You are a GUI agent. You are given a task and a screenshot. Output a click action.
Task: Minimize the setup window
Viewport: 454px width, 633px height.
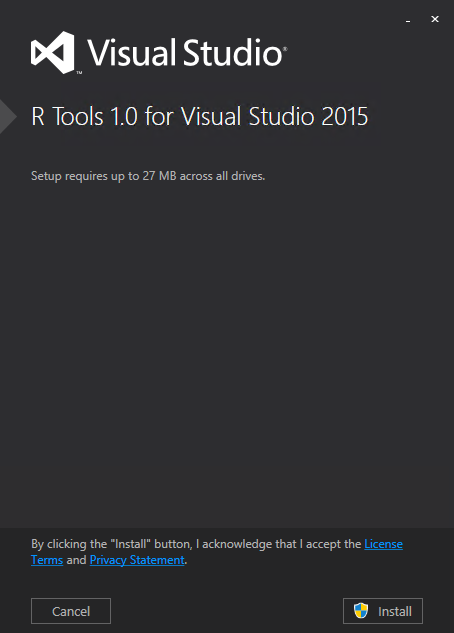point(408,19)
